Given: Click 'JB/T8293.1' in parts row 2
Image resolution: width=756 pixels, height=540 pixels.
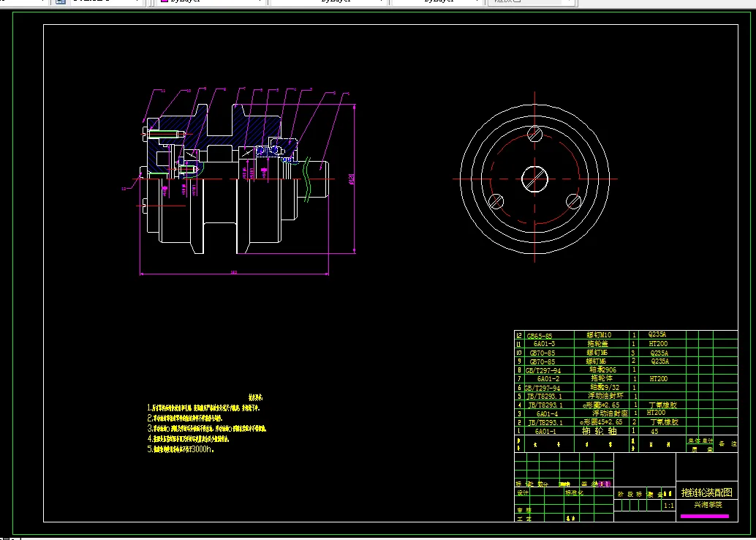Looking at the screenshot, I should (x=545, y=423).
